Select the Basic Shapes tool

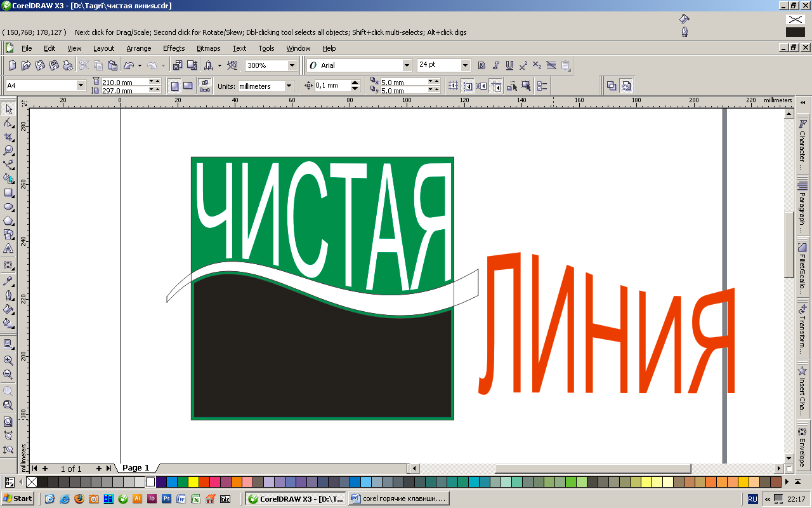click(x=8, y=235)
